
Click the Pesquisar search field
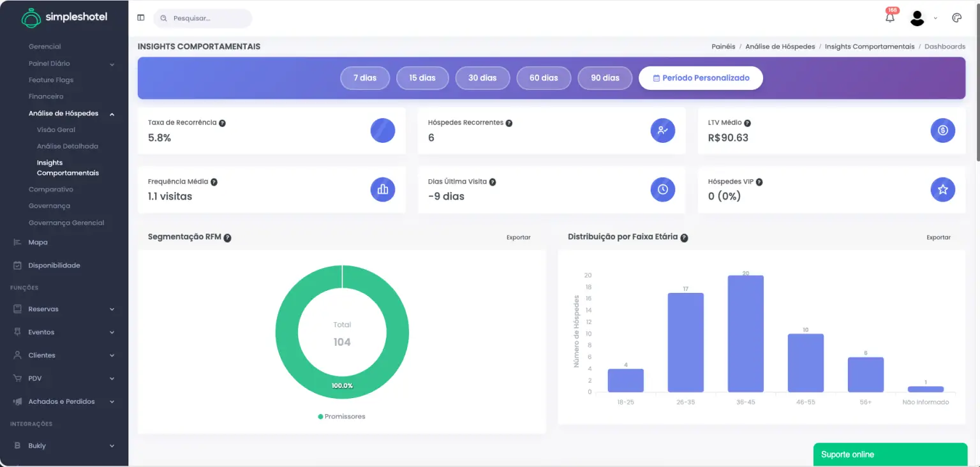(203, 18)
